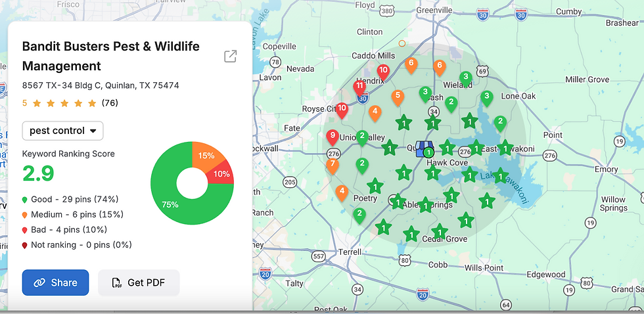Open the pest control keyword dropdown

63,131
